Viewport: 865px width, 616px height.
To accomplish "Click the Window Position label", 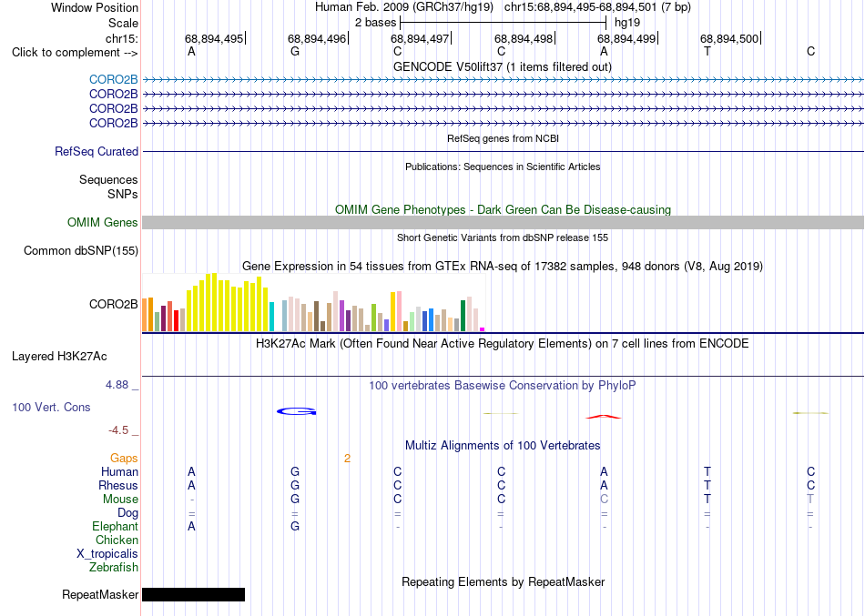I will click(x=95, y=7).
